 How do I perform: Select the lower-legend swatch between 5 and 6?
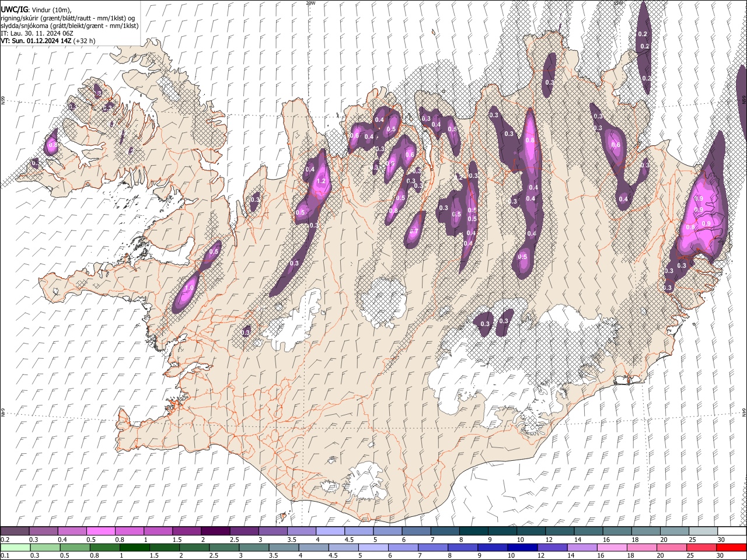coord(373,547)
